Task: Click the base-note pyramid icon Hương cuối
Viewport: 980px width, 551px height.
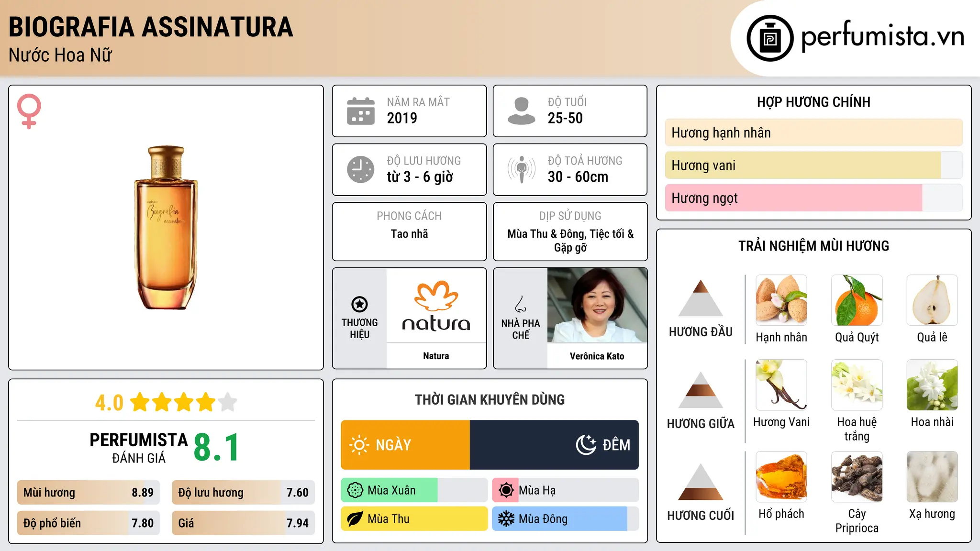Action: pos(701,482)
